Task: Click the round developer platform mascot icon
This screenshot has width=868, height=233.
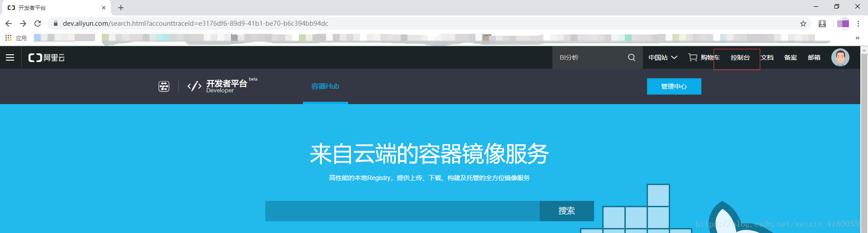Action: (164, 86)
